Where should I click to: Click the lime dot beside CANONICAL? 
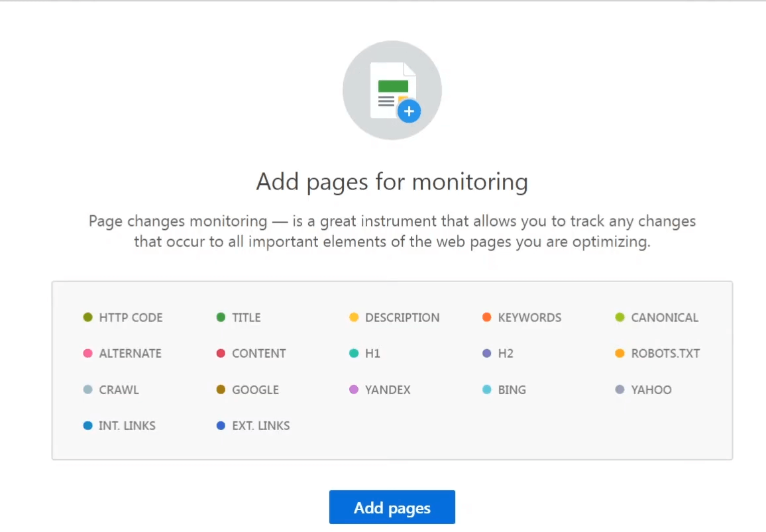pos(620,317)
